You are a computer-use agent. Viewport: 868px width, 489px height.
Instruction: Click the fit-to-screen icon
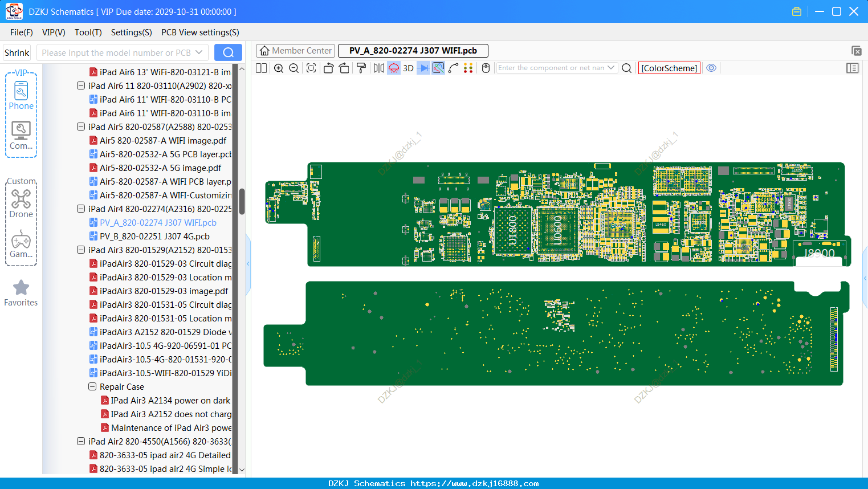tap(311, 68)
